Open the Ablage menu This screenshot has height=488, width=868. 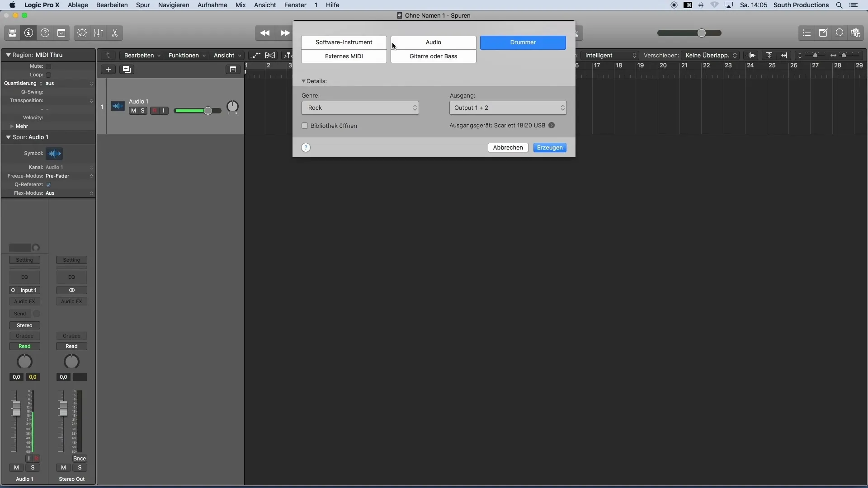(78, 5)
